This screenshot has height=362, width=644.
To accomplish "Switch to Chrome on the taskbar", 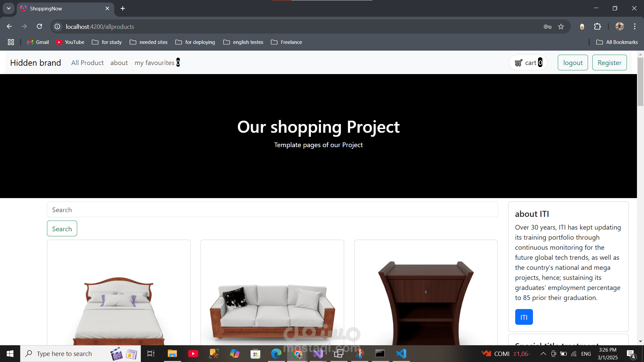I will [x=297, y=354].
